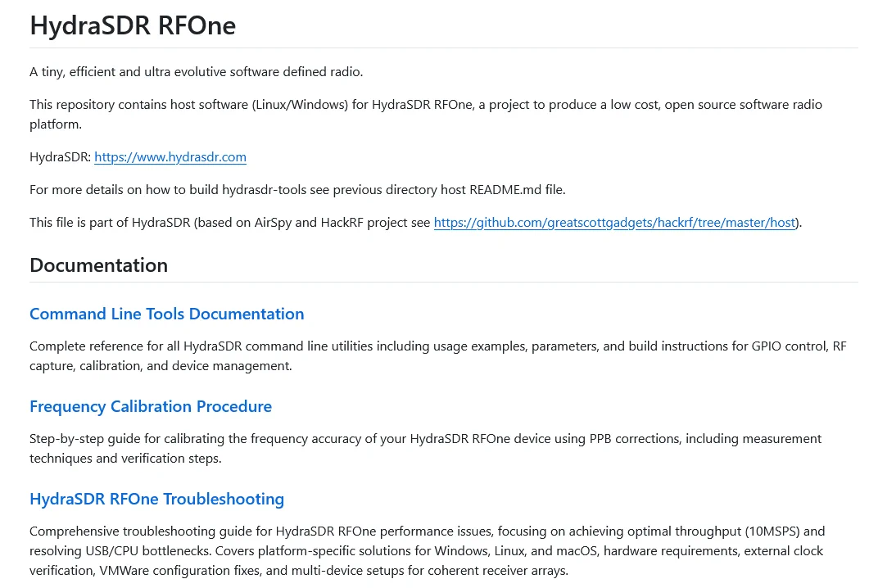Click text 'This file is part of HydraSDR'
Image resolution: width=869 pixels, height=588 pixels.
coord(110,222)
